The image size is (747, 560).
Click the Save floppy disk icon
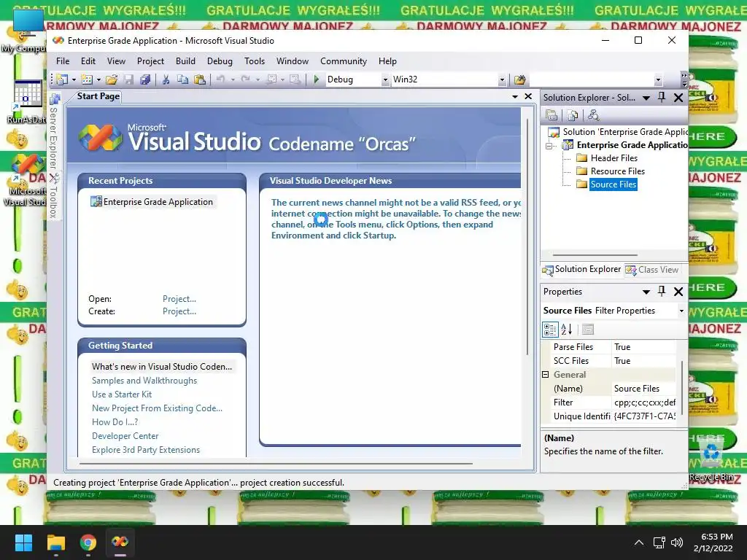[x=128, y=79]
